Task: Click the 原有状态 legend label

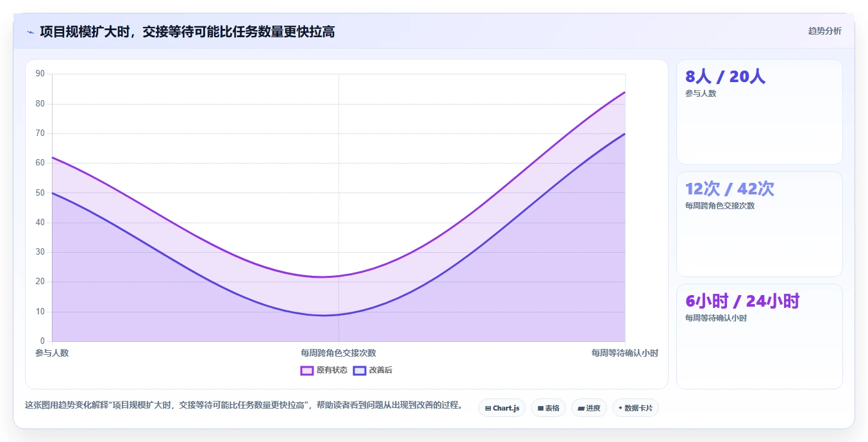Action: pos(331,370)
